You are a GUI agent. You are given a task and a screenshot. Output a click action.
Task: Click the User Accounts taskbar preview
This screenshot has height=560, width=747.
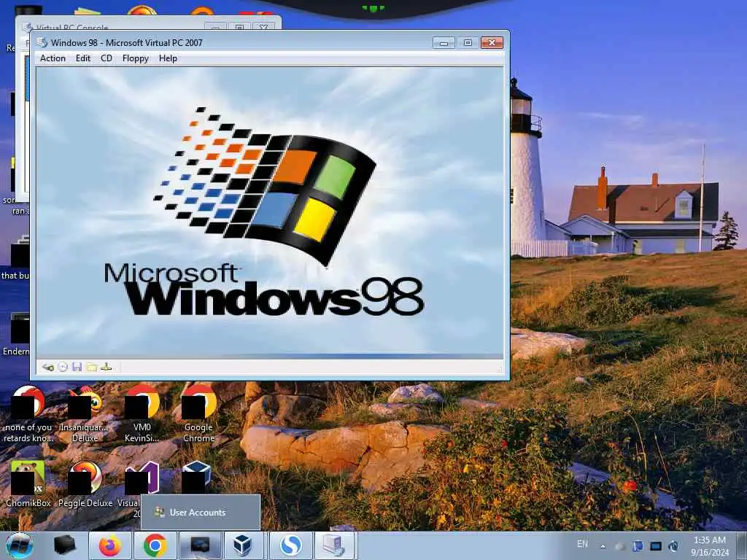coord(201,513)
